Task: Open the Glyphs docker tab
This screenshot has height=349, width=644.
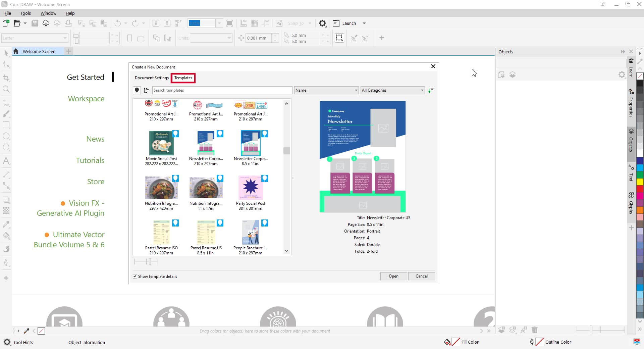Action: coord(631,203)
